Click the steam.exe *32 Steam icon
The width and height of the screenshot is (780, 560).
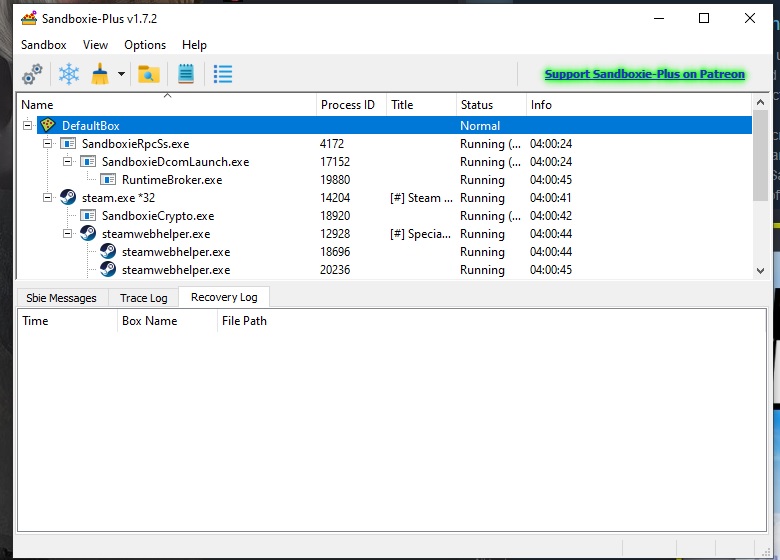pyautogui.click(x=68, y=197)
